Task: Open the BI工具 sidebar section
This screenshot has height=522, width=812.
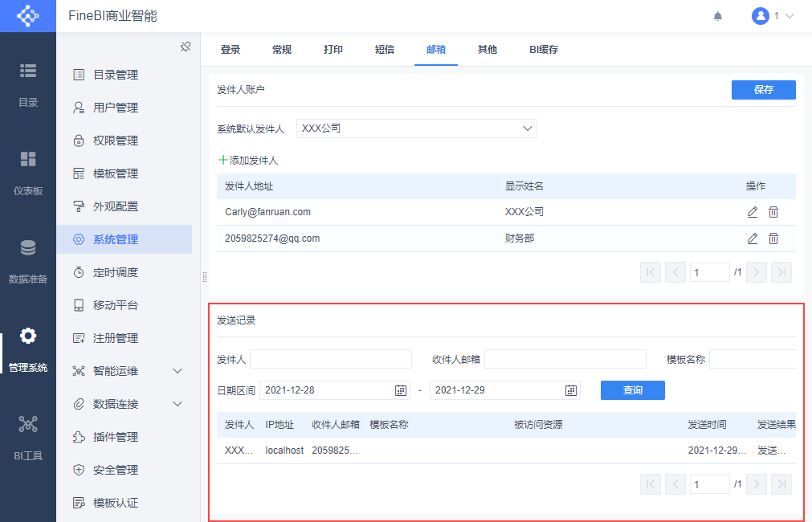Action: coord(28,438)
